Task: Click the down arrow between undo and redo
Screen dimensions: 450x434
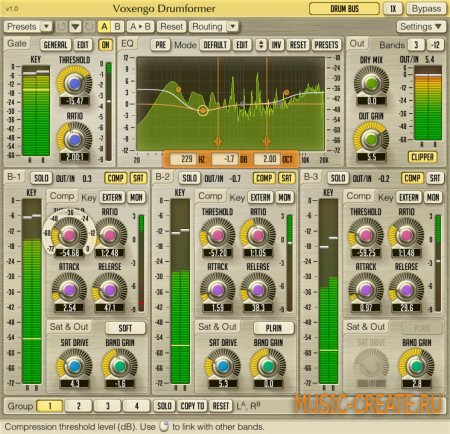Action: pyautogui.click(x=75, y=27)
